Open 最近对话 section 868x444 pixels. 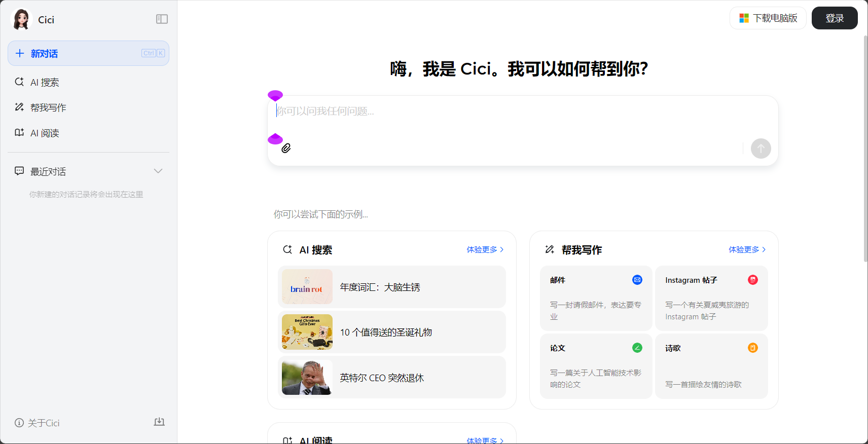(x=88, y=171)
